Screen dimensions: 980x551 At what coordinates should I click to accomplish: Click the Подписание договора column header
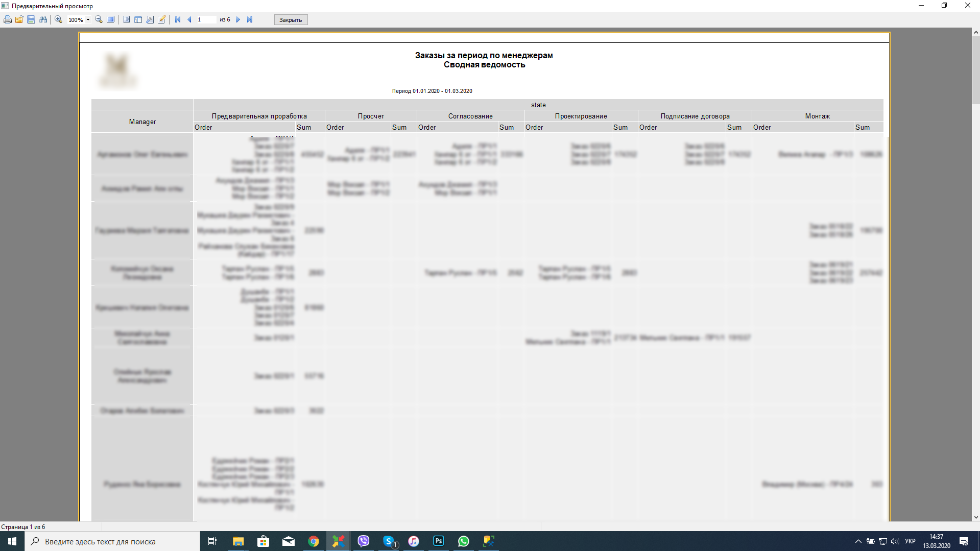point(695,116)
